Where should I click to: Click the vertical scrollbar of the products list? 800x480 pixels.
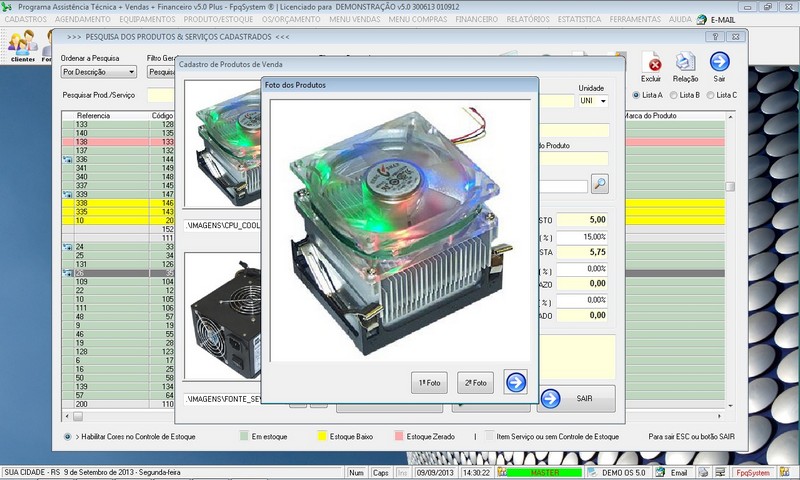pyautogui.click(x=731, y=260)
